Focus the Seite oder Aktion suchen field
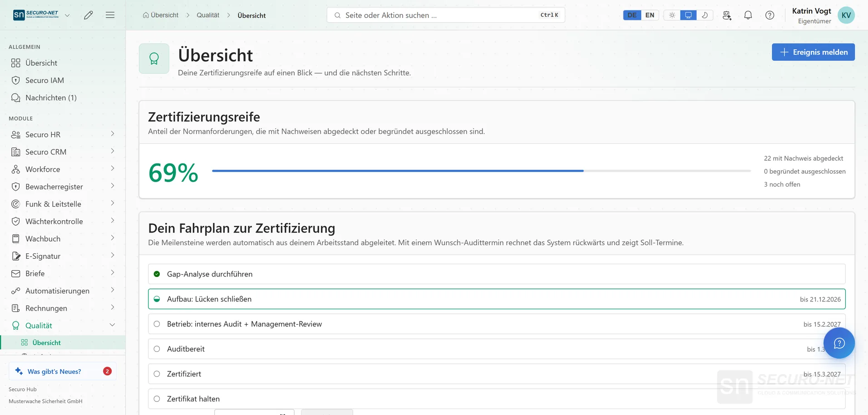 pyautogui.click(x=446, y=15)
